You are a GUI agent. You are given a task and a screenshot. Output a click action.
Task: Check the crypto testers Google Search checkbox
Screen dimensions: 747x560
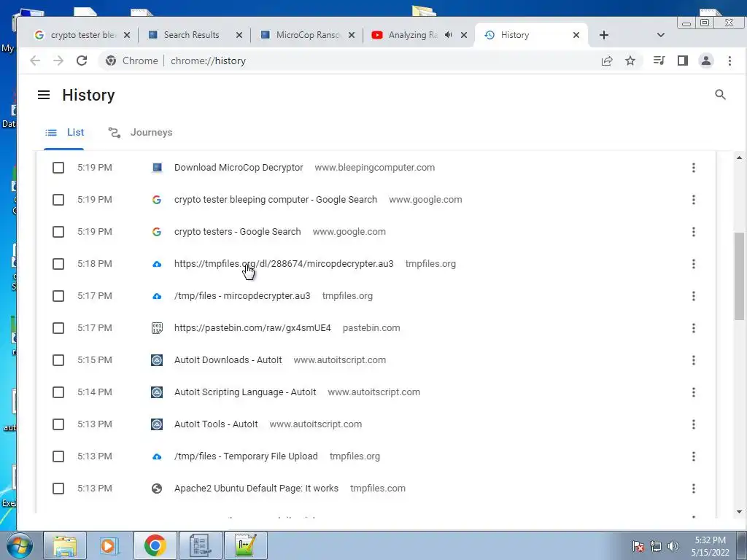(58, 232)
